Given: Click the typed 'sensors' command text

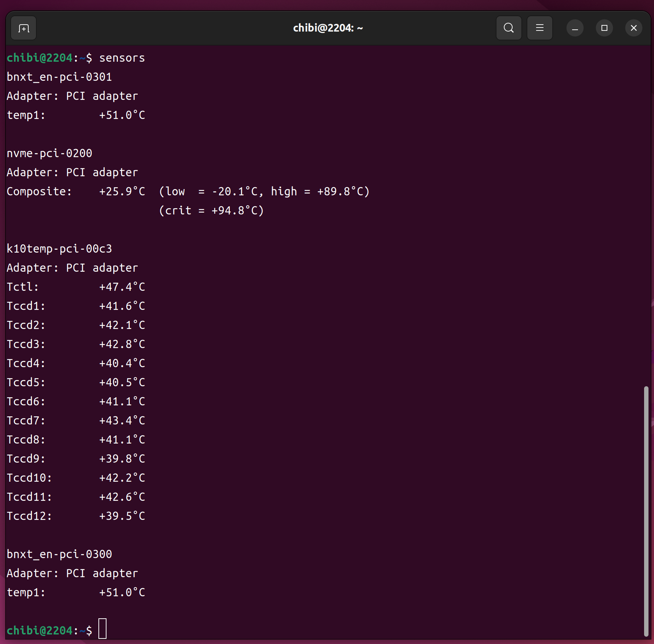Looking at the screenshot, I should pos(122,58).
